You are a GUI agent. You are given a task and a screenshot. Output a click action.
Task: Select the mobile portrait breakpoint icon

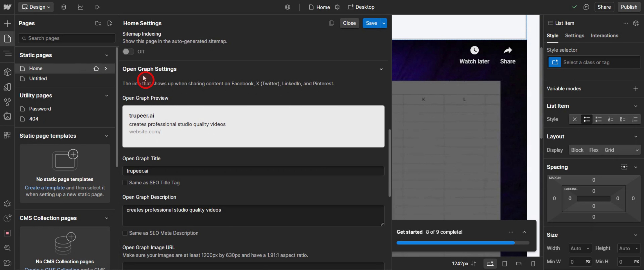pyautogui.click(x=533, y=264)
